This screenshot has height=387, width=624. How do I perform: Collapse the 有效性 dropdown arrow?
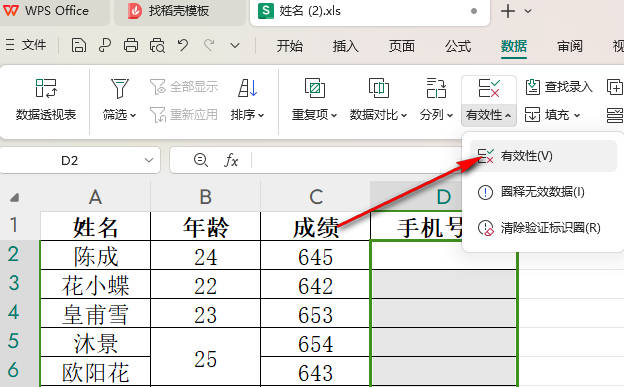click(x=508, y=115)
